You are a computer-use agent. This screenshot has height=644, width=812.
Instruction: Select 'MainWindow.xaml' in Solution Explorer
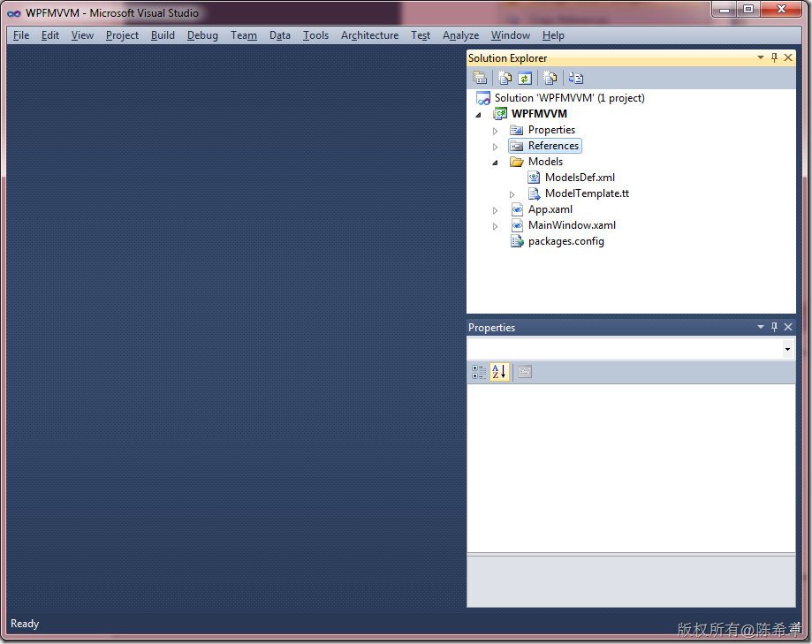572,225
